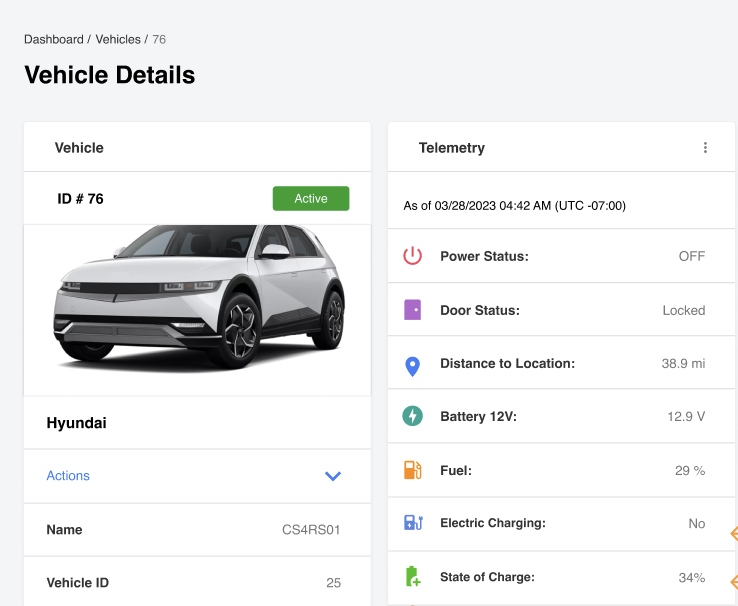This screenshot has height=606, width=738.
Task: Click the Electric Charging: label
Action: coord(493,523)
